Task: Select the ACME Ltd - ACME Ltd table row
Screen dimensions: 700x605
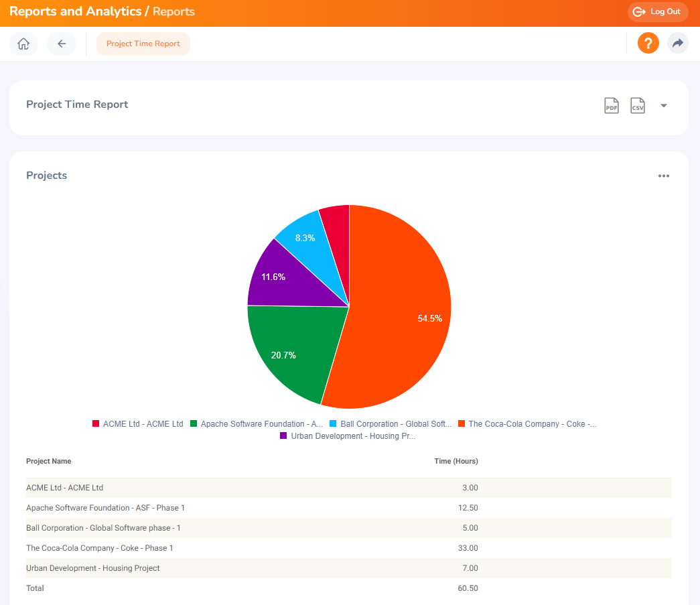Action: 349,488
